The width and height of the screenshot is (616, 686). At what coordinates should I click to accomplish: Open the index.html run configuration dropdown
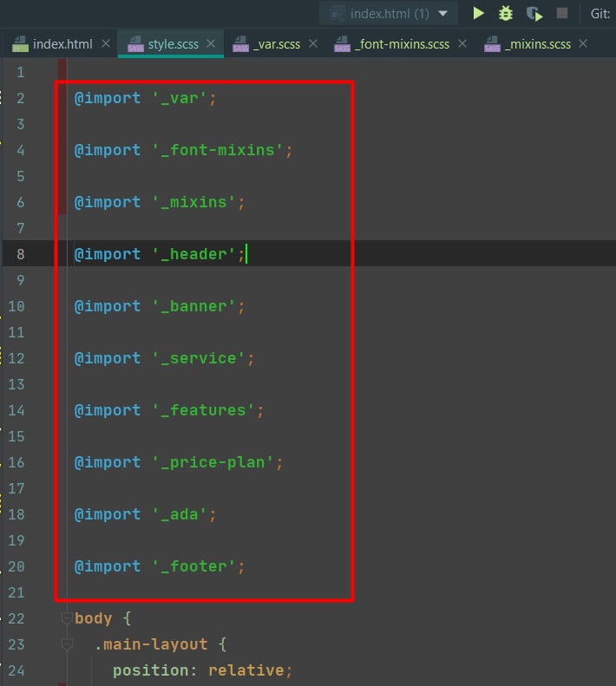click(x=389, y=14)
